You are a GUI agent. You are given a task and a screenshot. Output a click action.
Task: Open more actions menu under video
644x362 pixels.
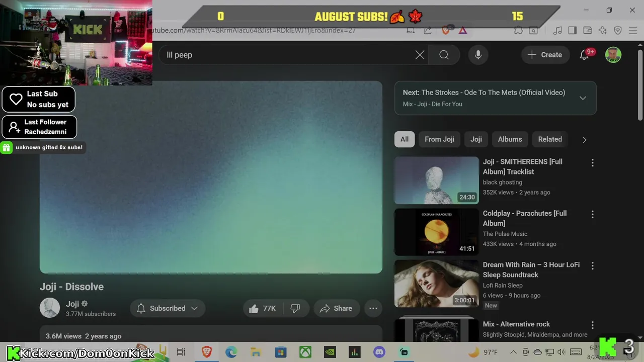(x=373, y=308)
